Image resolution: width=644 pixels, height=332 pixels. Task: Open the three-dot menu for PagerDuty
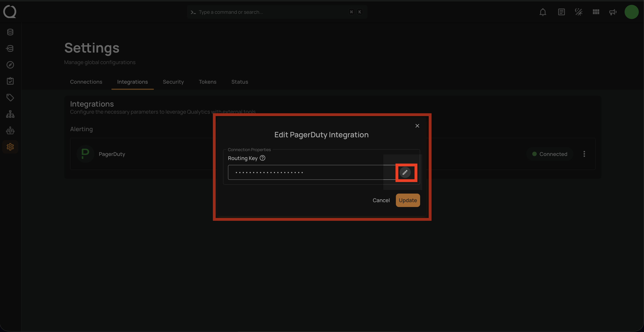point(584,154)
